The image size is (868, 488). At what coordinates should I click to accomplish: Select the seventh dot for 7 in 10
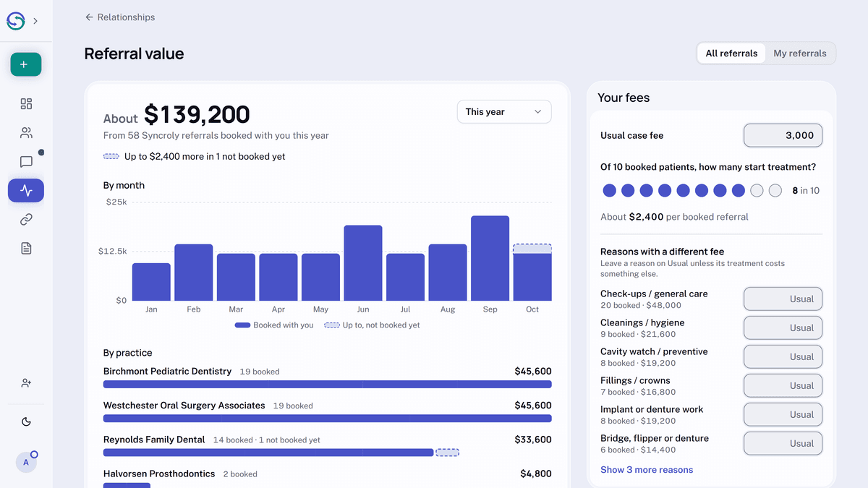(720, 191)
